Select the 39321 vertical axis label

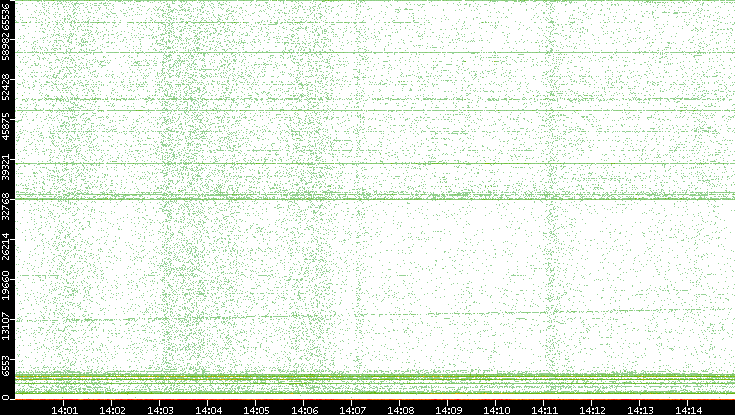point(5,166)
